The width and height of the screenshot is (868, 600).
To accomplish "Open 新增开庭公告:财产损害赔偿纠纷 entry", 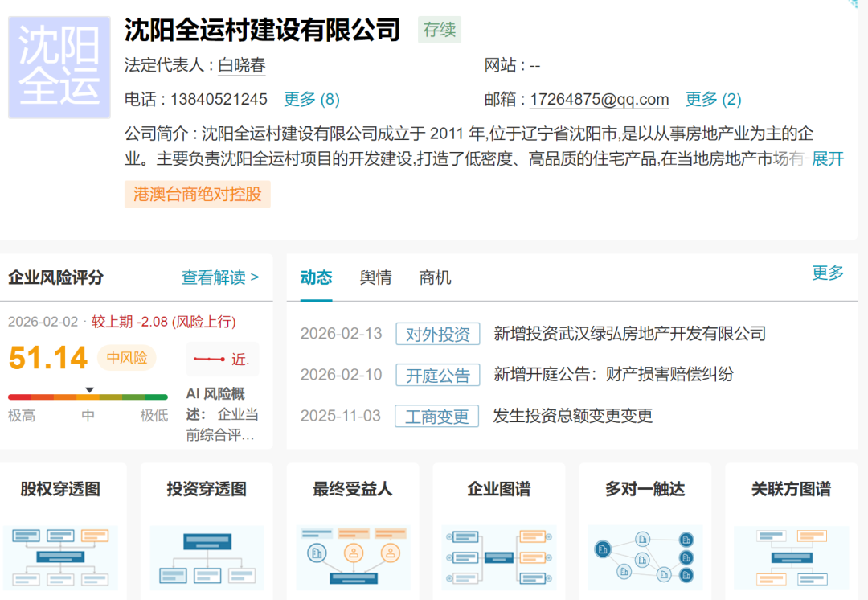I will tap(613, 375).
